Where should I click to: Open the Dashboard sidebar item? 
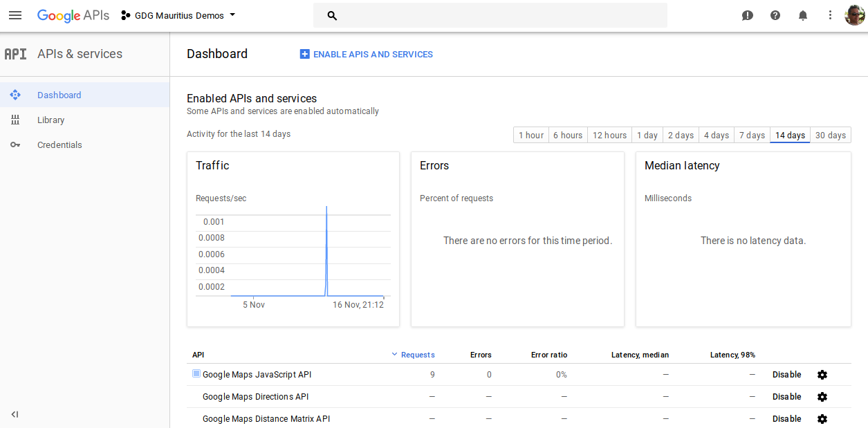59,95
